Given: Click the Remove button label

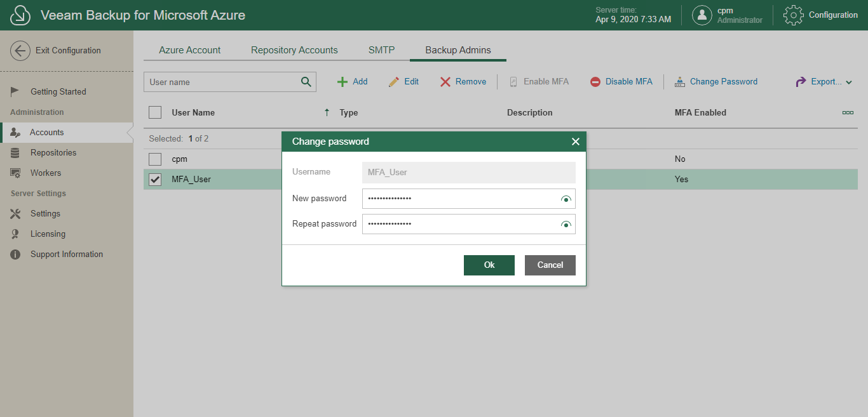Looking at the screenshot, I should [x=471, y=82].
